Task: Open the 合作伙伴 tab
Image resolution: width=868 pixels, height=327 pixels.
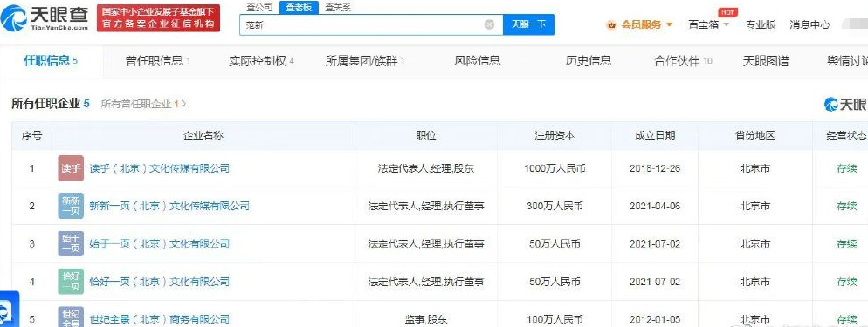Action: click(x=683, y=61)
